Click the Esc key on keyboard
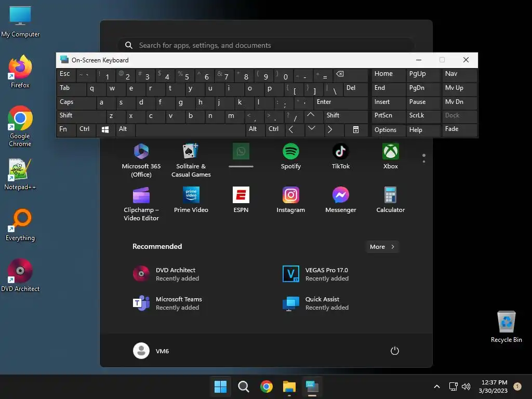Viewport: 532px width, 399px height. click(x=66, y=75)
